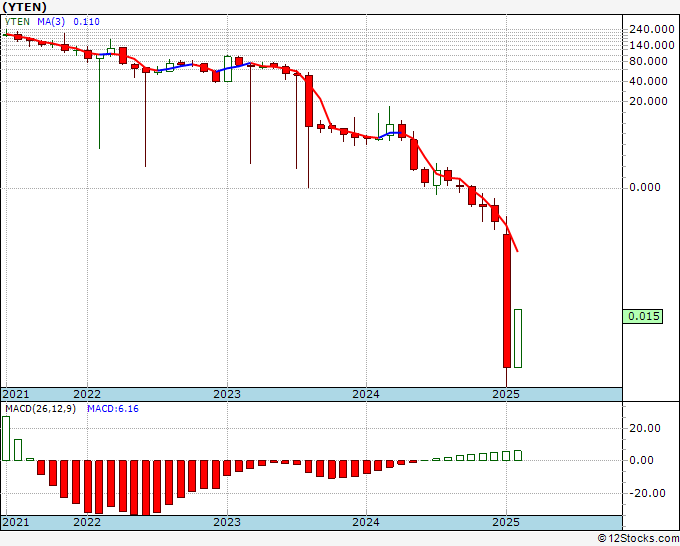
Task: Click the 240.000 price axis label
Action: [651, 29]
